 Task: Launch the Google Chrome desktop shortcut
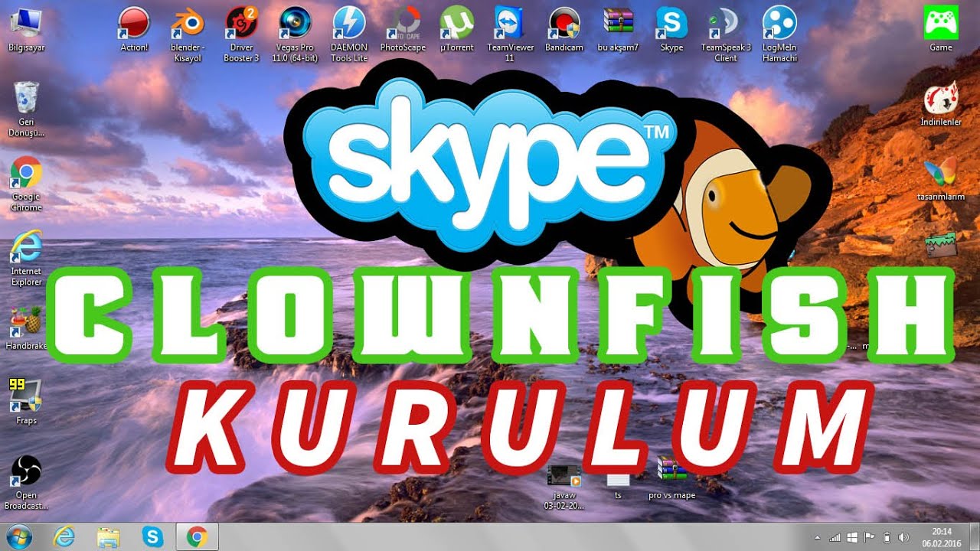click(26, 184)
